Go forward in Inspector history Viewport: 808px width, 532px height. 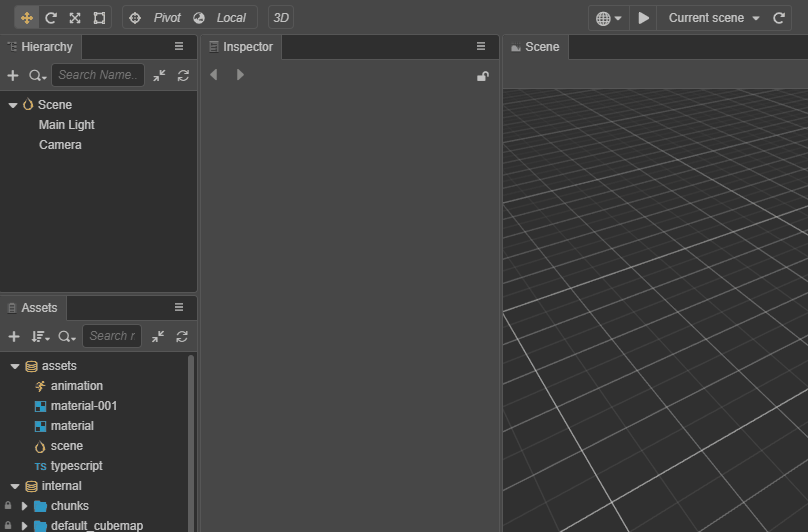coord(240,75)
